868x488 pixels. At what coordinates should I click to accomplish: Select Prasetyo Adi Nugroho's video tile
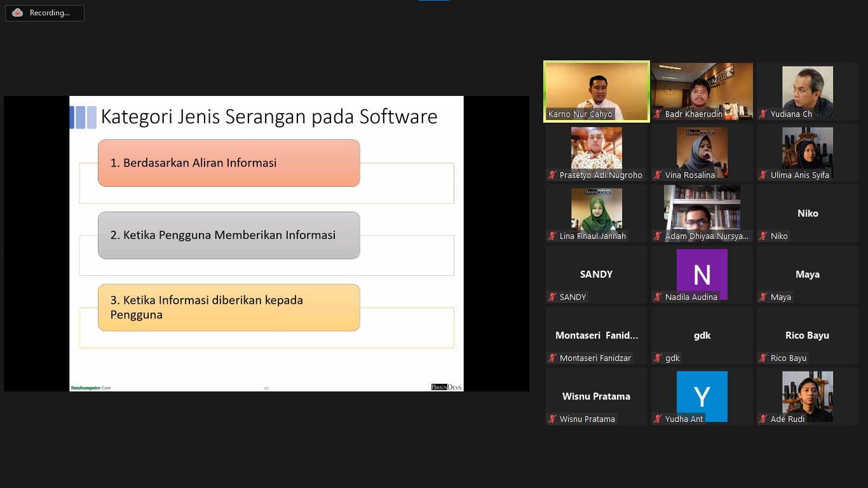(x=596, y=149)
